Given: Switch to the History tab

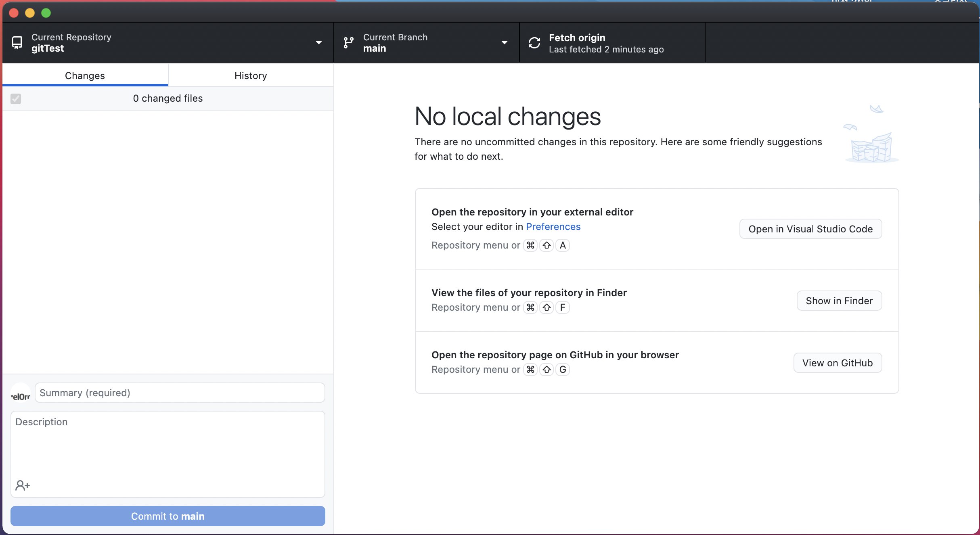Looking at the screenshot, I should click(251, 75).
